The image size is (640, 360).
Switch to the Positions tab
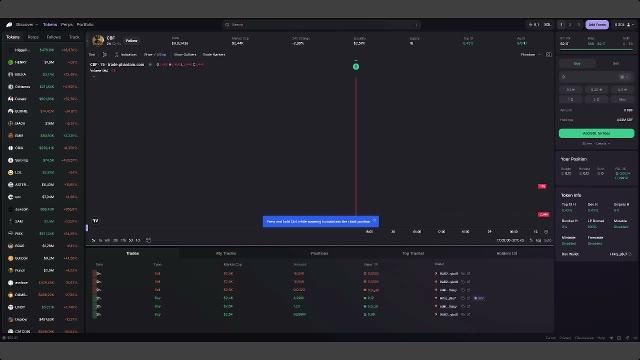coord(319,253)
